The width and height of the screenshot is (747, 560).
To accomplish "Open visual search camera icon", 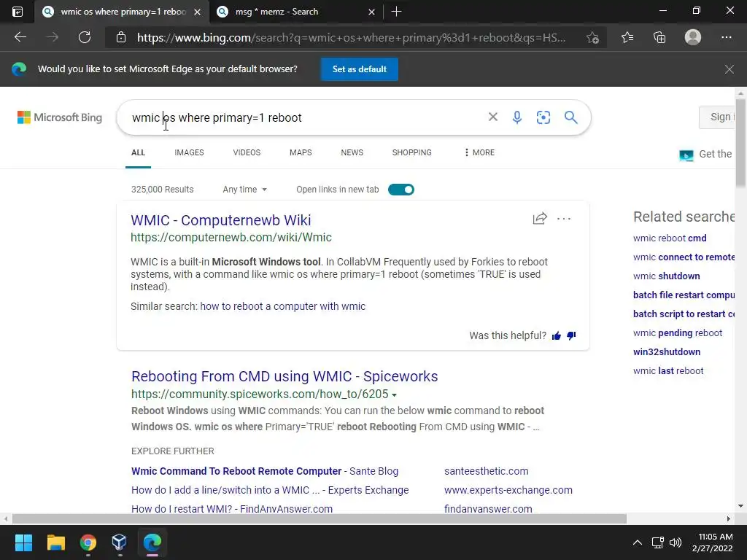I will click(x=543, y=117).
